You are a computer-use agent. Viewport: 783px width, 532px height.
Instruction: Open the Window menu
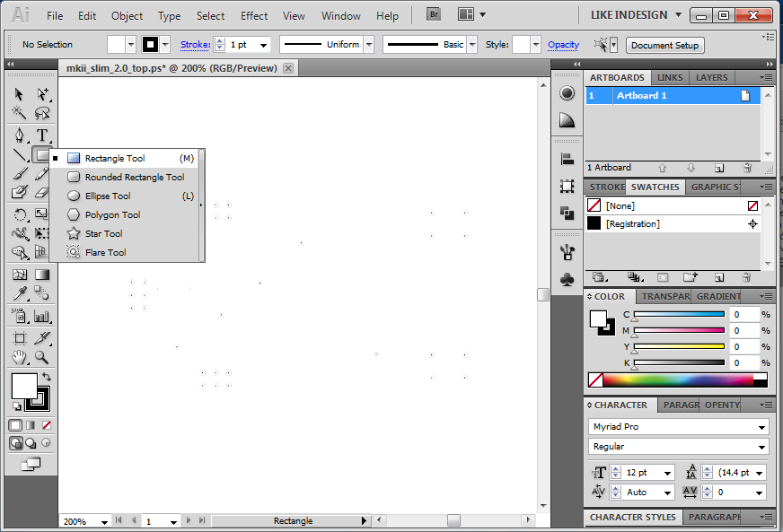[340, 16]
